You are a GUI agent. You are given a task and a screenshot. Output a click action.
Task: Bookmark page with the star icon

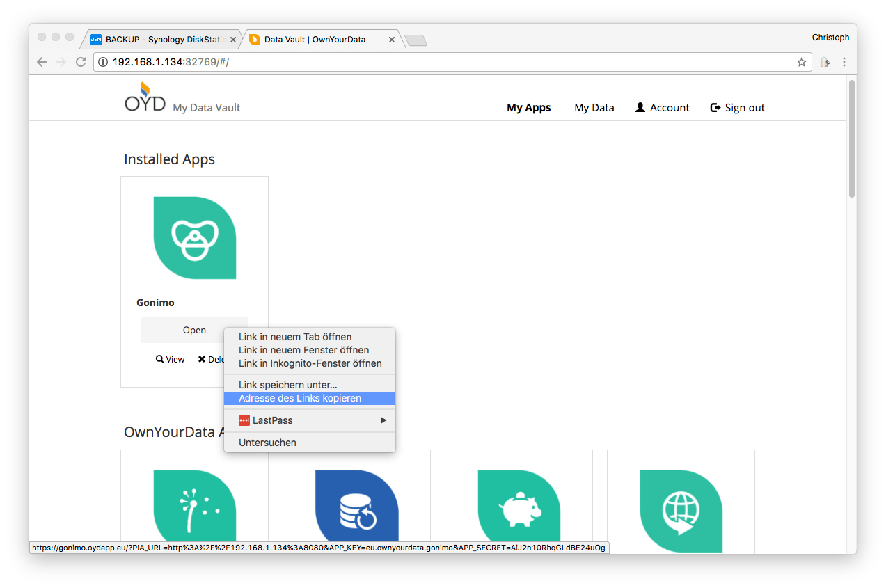(x=802, y=62)
